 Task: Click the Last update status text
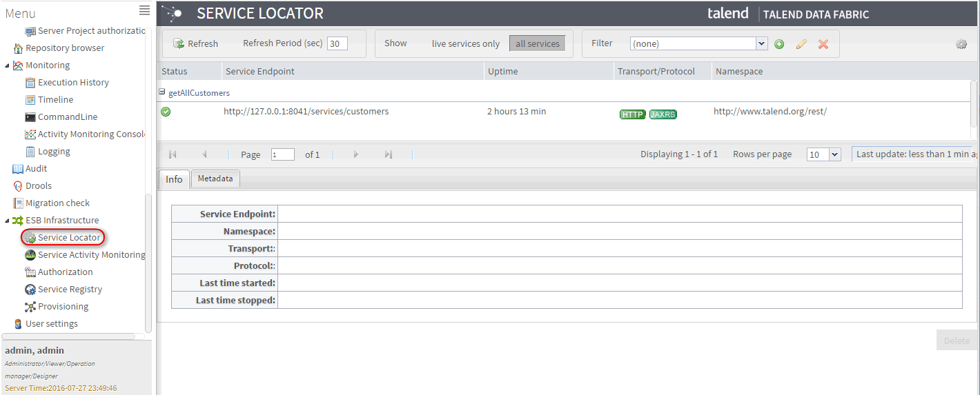coord(914,154)
